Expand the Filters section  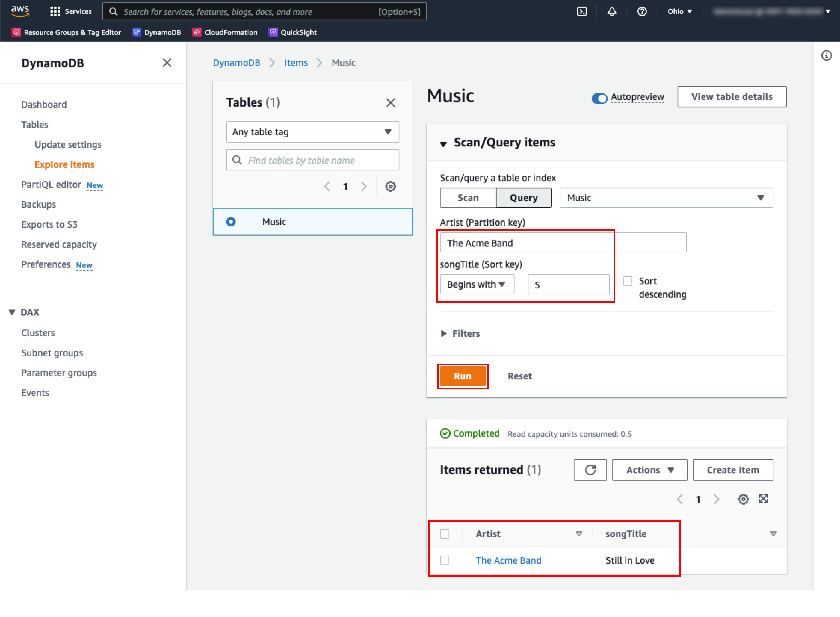(460, 334)
